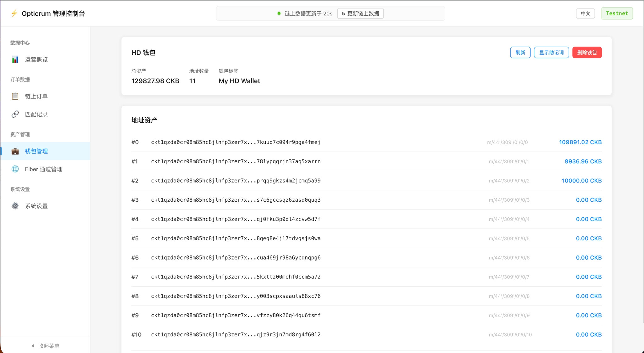This screenshot has height=353, width=644.
Task: Switch language with 中文 button
Action: click(x=585, y=14)
